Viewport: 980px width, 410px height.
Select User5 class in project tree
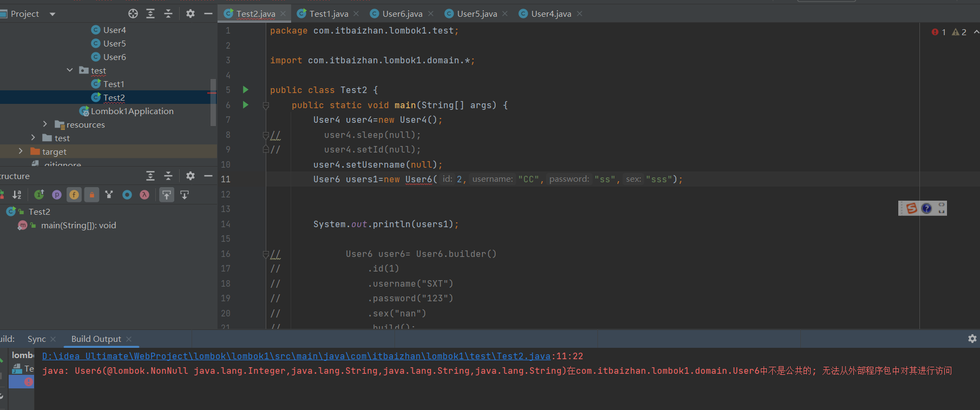pos(109,43)
